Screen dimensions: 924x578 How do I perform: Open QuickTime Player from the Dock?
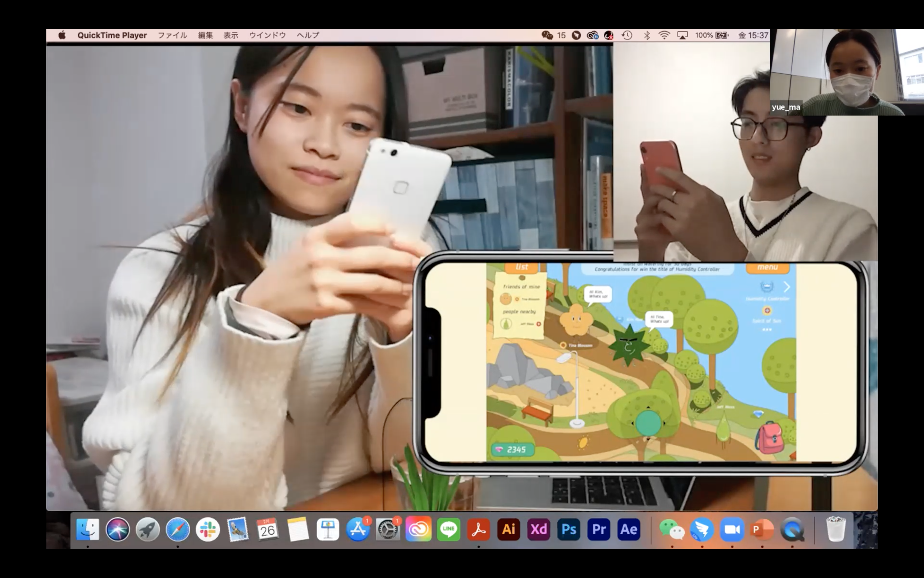pyautogui.click(x=792, y=529)
